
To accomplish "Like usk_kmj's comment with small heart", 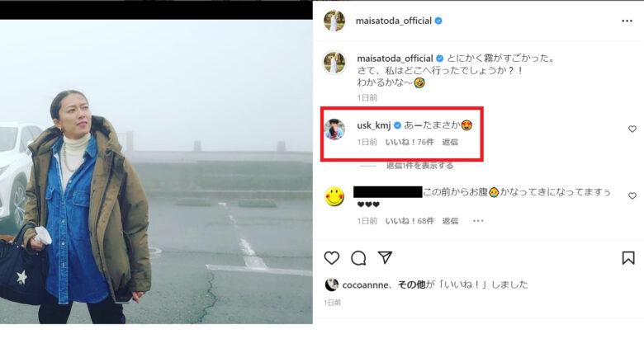I will tap(632, 129).
